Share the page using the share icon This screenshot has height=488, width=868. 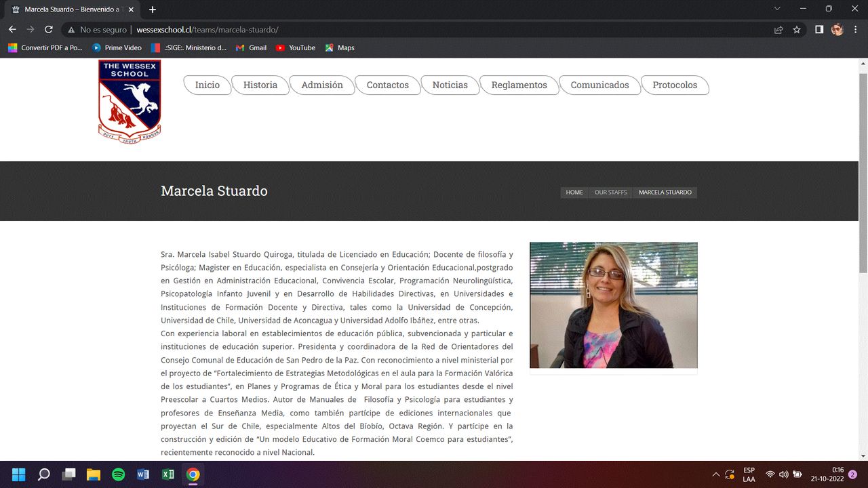(777, 29)
